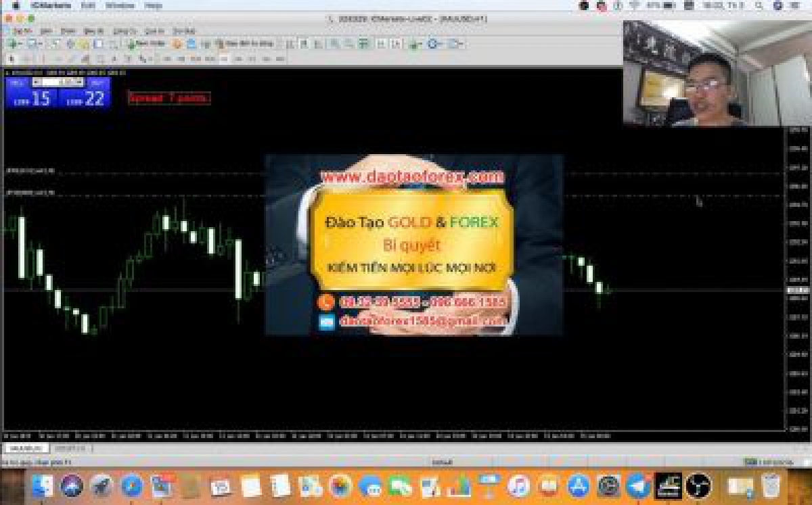Click the lot volume input field
Viewport: 812px width, 505px height.
coord(58,82)
